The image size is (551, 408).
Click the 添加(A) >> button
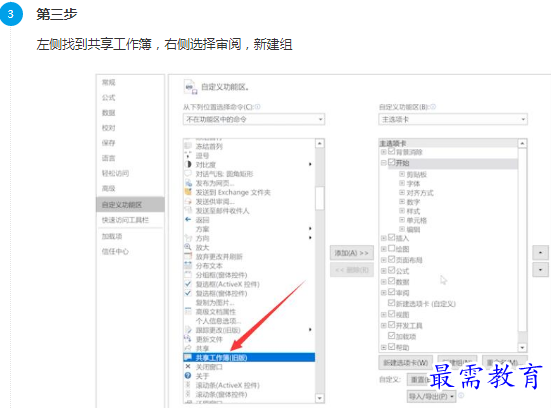(x=351, y=253)
